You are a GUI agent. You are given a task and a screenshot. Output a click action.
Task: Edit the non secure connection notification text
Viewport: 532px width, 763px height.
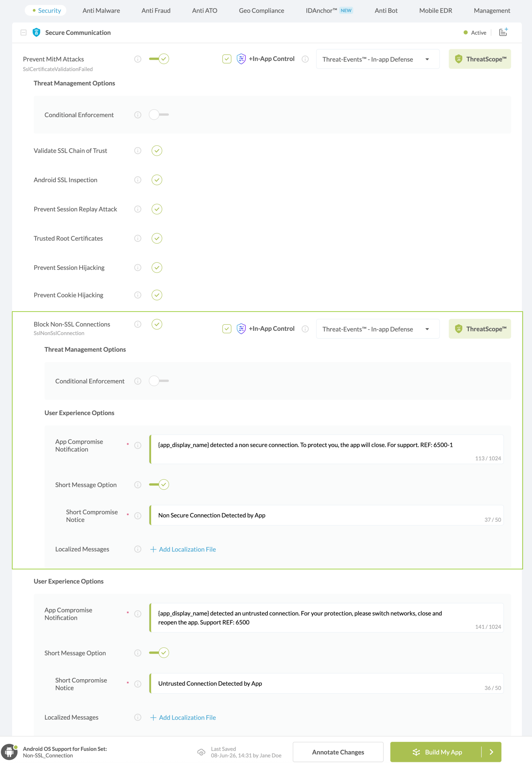pos(327,449)
